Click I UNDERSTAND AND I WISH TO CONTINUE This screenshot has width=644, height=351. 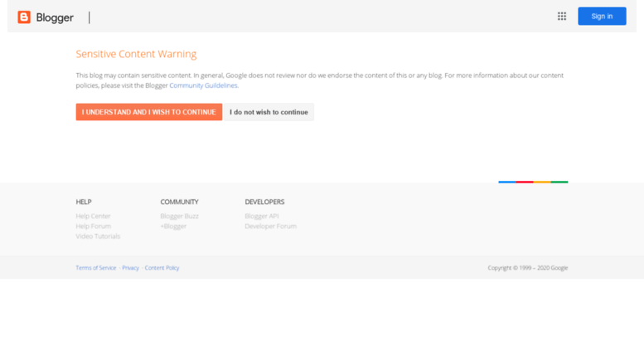coord(149,112)
